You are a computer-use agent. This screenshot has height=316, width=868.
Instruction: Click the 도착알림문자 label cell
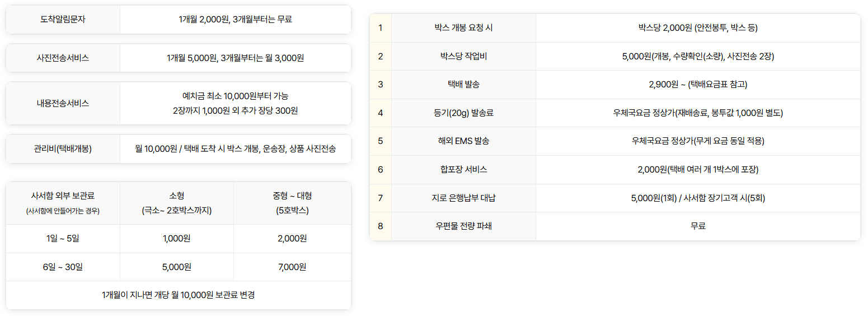point(63,19)
